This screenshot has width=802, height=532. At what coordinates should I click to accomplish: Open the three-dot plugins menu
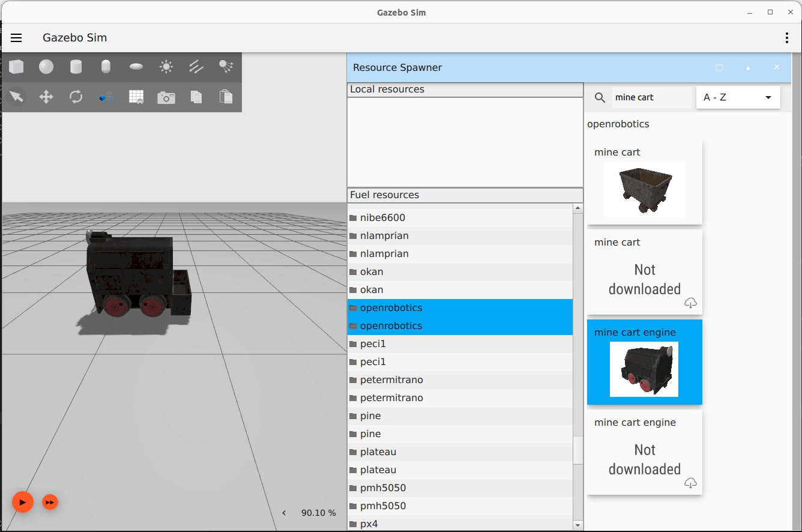786,38
